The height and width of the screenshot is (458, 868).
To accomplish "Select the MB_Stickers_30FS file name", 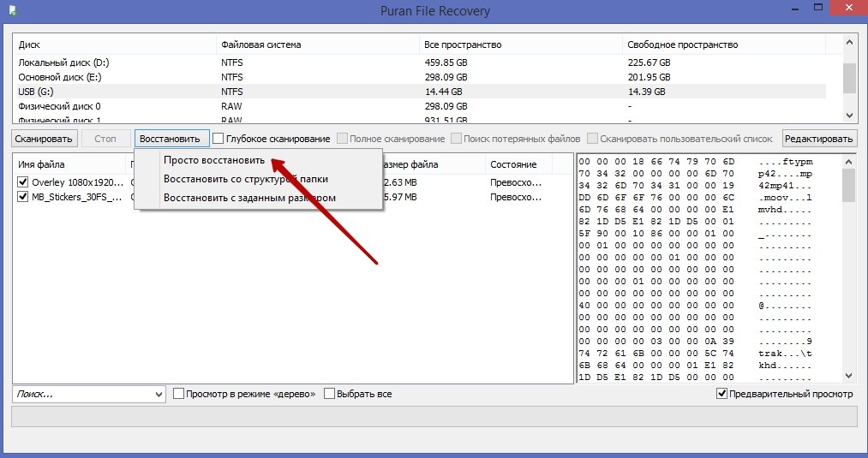I will point(77,197).
